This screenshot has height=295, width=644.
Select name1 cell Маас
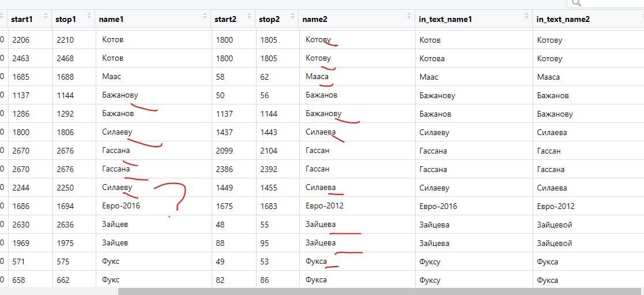click(112, 77)
